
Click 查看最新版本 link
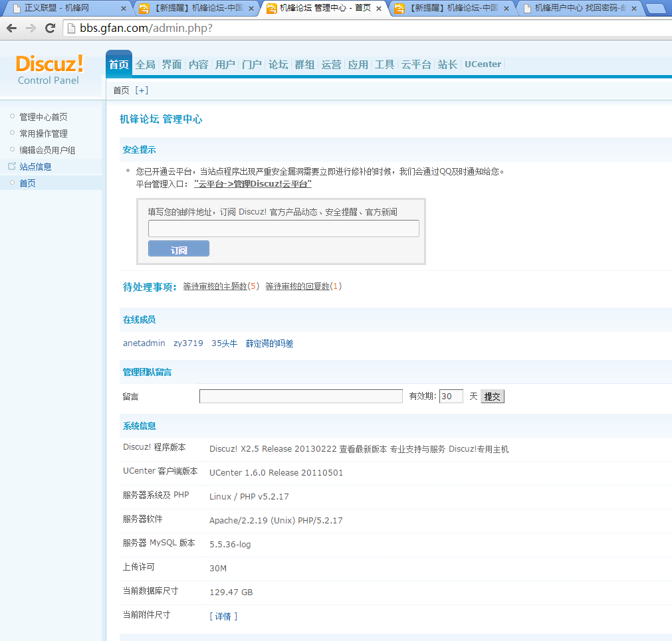pyautogui.click(x=363, y=449)
